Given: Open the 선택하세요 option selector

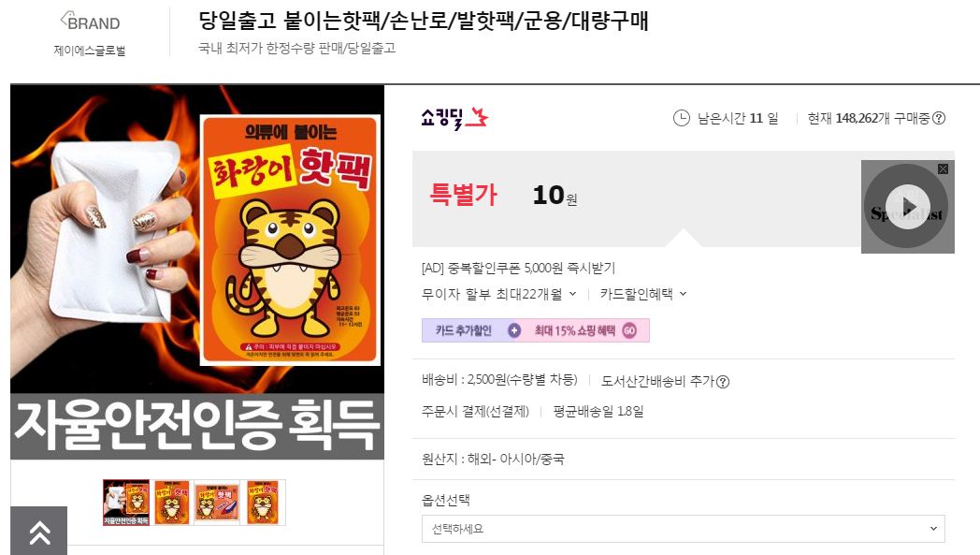Looking at the screenshot, I should click(x=684, y=529).
